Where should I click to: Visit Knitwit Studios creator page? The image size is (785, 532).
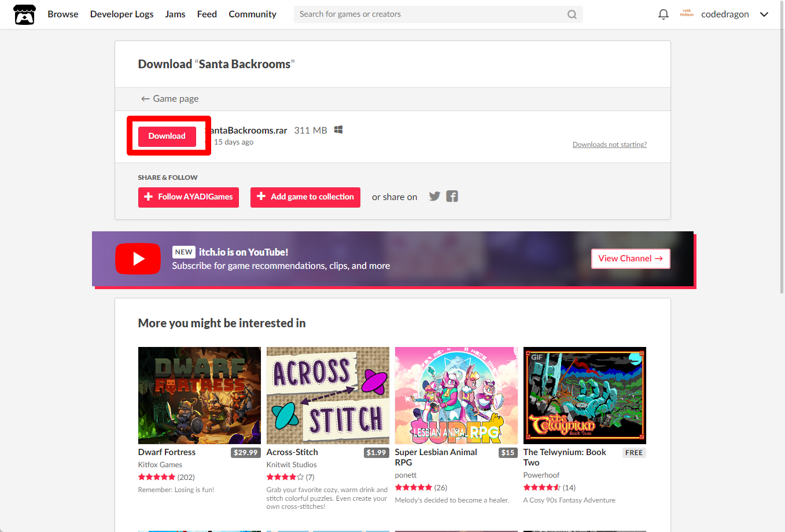tap(292, 465)
